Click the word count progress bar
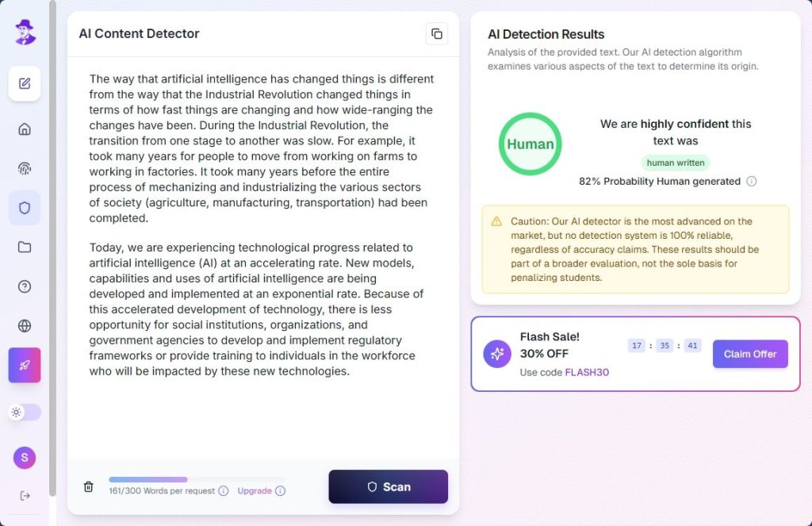This screenshot has width=812, height=526. pos(196,479)
